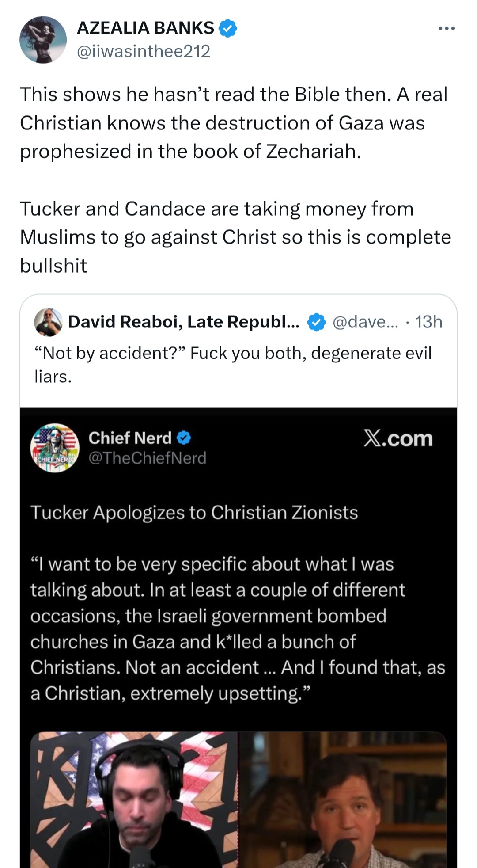The width and height of the screenshot is (477, 868).
Task: Tap "Tucker Apologizes to Christian Zionists" headline
Action: tap(194, 513)
